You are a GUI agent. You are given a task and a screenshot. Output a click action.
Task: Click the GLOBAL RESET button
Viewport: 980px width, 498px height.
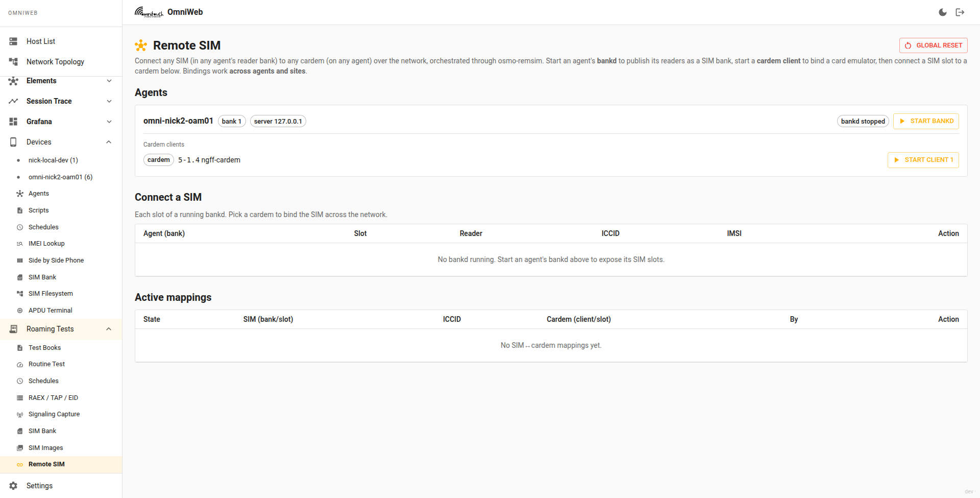click(933, 45)
